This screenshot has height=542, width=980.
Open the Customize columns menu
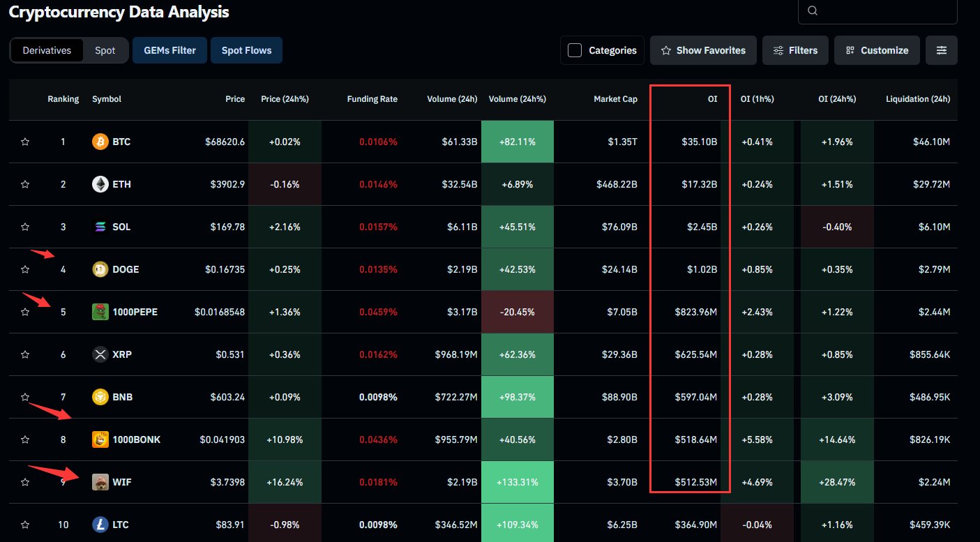(x=877, y=50)
